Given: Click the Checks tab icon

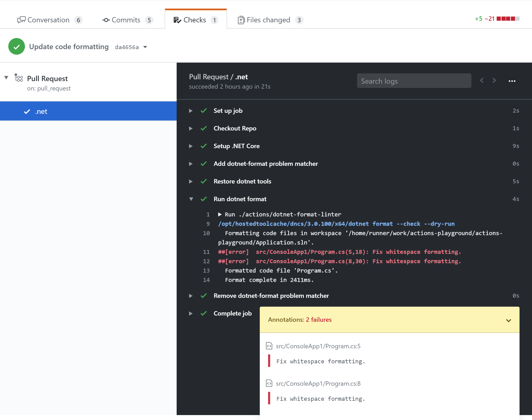Looking at the screenshot, I should [x=176, y=19].
